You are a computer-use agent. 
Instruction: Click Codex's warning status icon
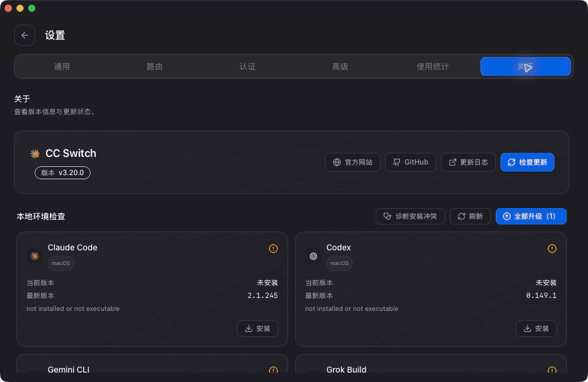[x=552, y=249]
